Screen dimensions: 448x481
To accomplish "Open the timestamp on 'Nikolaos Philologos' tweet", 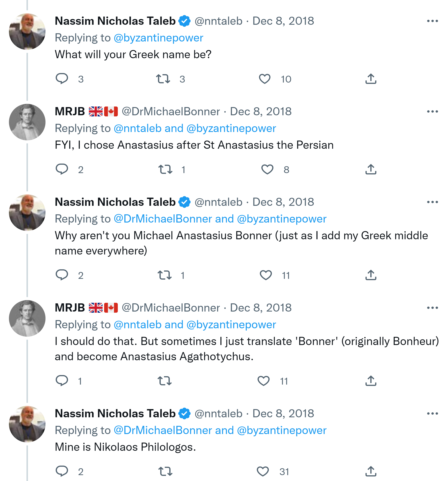I will coord(283,413).
